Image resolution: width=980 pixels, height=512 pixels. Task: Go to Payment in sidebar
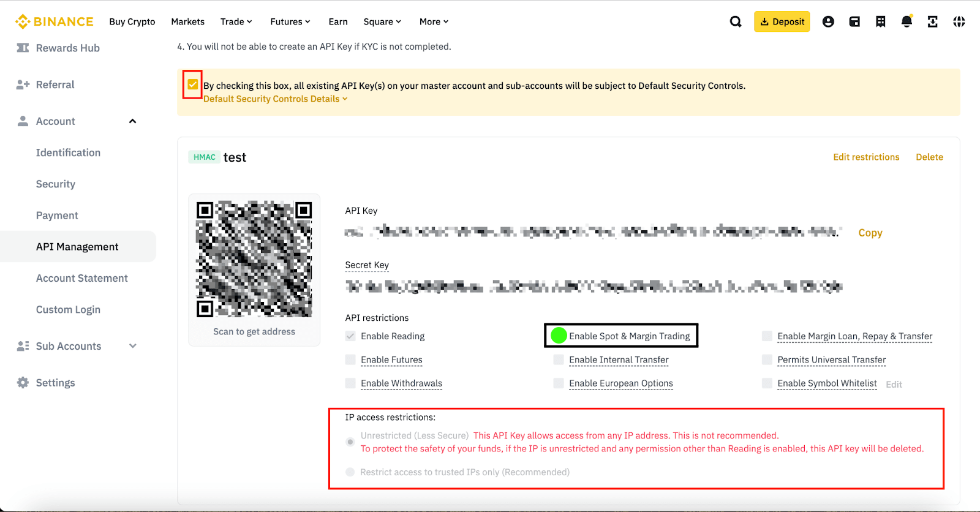pos(57,216)
